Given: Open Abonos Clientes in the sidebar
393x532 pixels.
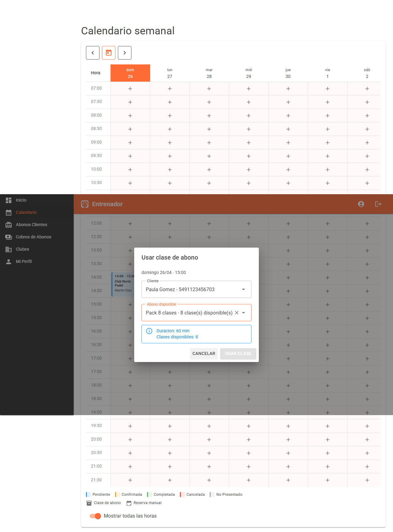Looking at the screenshot, I should click(x=37, y=225).
